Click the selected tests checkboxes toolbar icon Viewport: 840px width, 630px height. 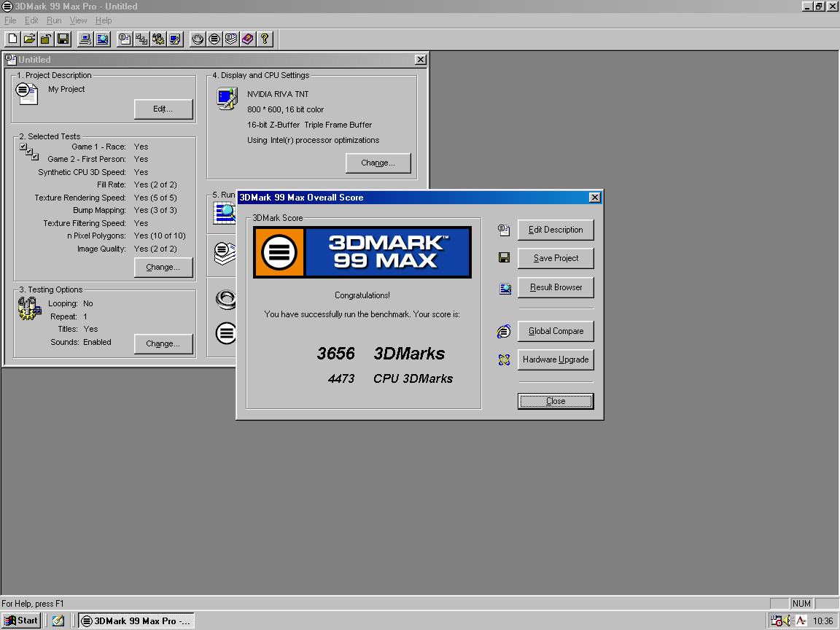click(141, 39)
